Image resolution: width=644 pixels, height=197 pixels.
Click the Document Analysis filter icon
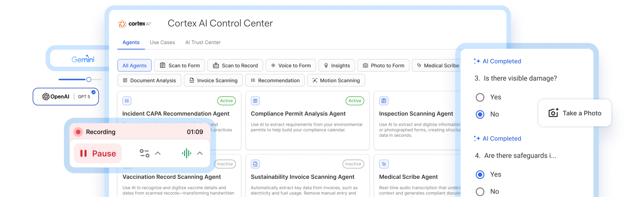[125, 80]
